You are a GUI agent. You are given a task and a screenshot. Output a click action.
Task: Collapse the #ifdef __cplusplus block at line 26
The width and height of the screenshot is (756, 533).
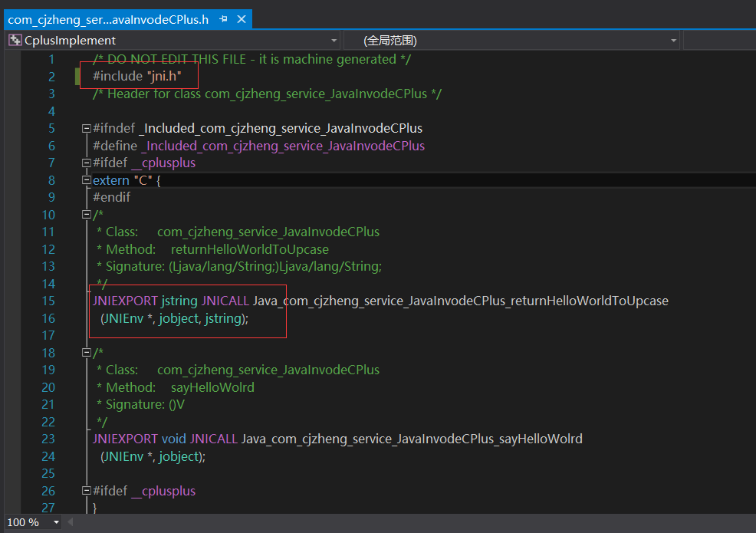coord(87,491)
